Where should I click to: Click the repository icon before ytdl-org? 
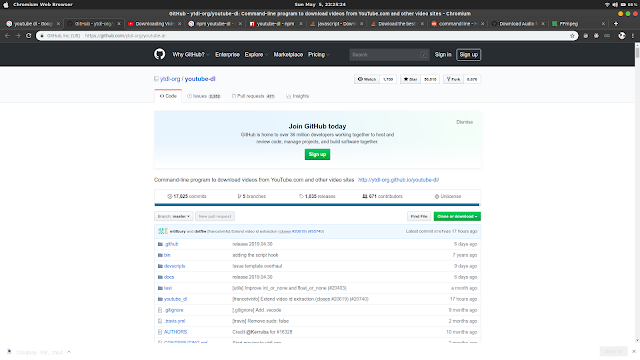(156, 79)
